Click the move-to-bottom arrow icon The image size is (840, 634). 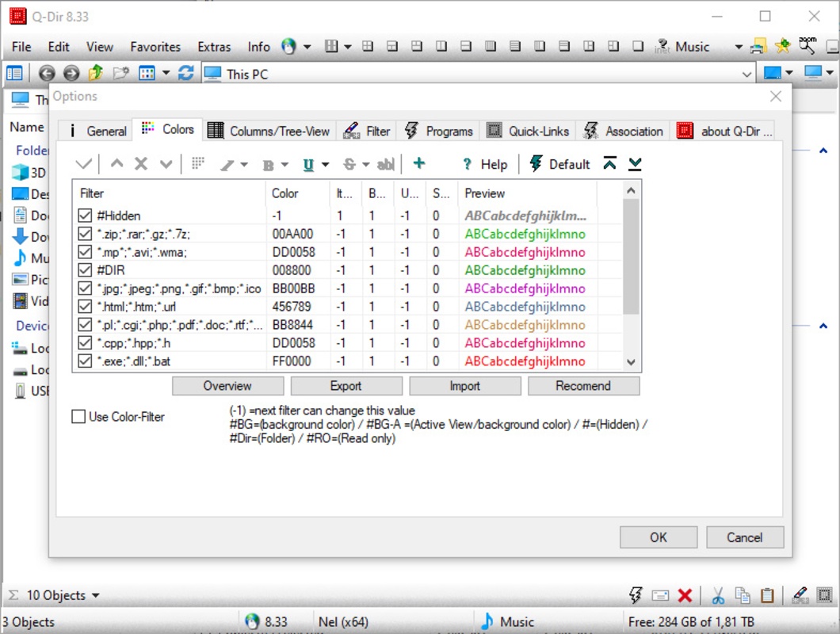point(635,164)
